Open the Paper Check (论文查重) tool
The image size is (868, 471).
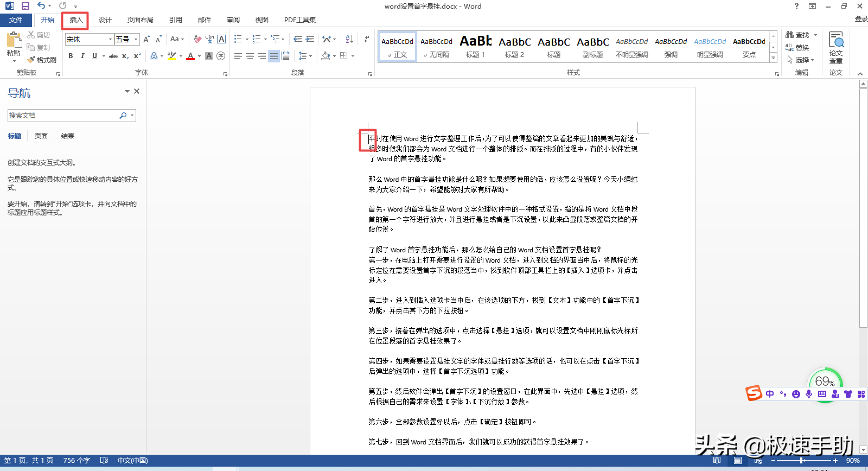(x=835, y=48)
